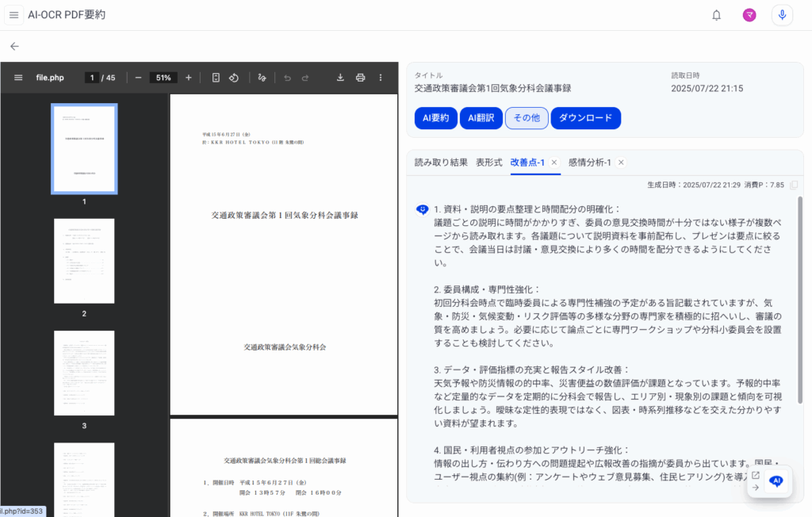Copy the generated result with copy icon
Image resolution: width=812 pixels, height=517 pixels.
pos(794,185)
